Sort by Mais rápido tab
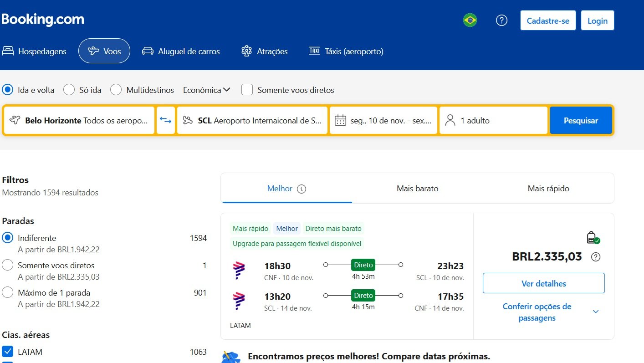 (548, 189)
